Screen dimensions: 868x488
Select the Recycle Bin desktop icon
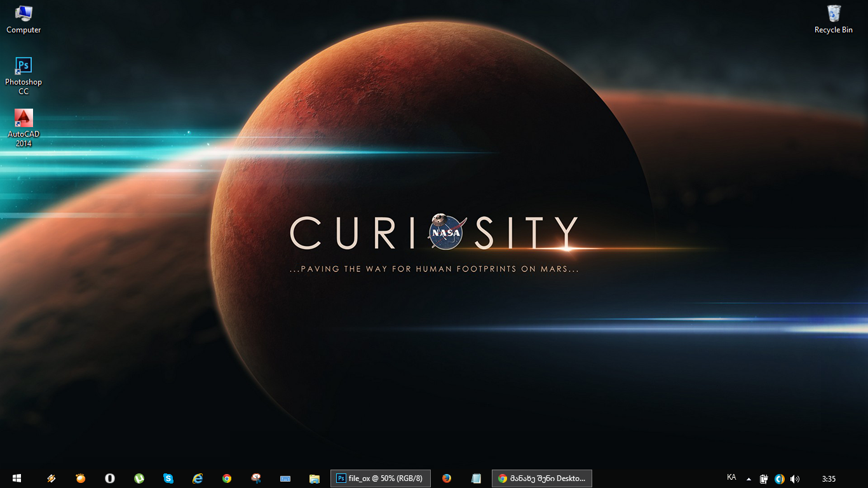(834, 19)
